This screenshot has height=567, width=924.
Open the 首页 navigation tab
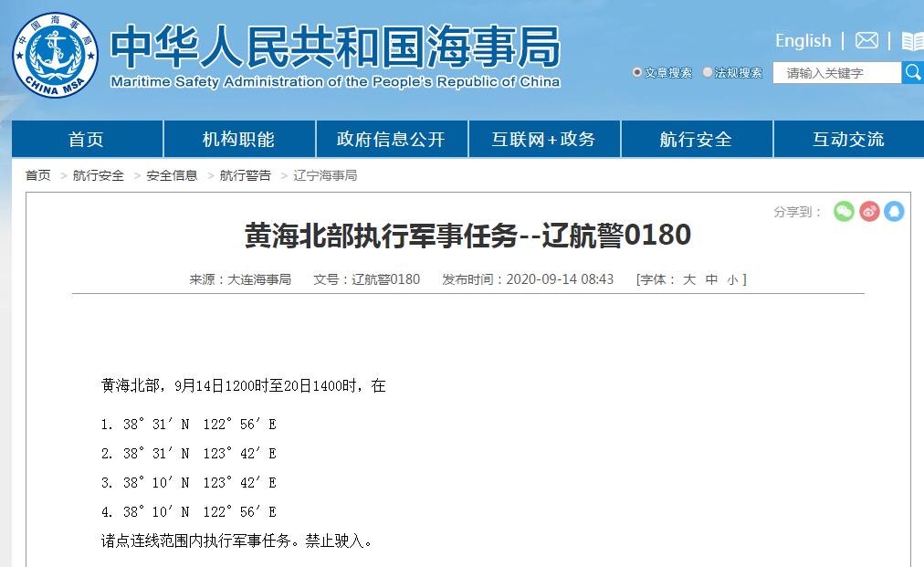pos(87,139)
